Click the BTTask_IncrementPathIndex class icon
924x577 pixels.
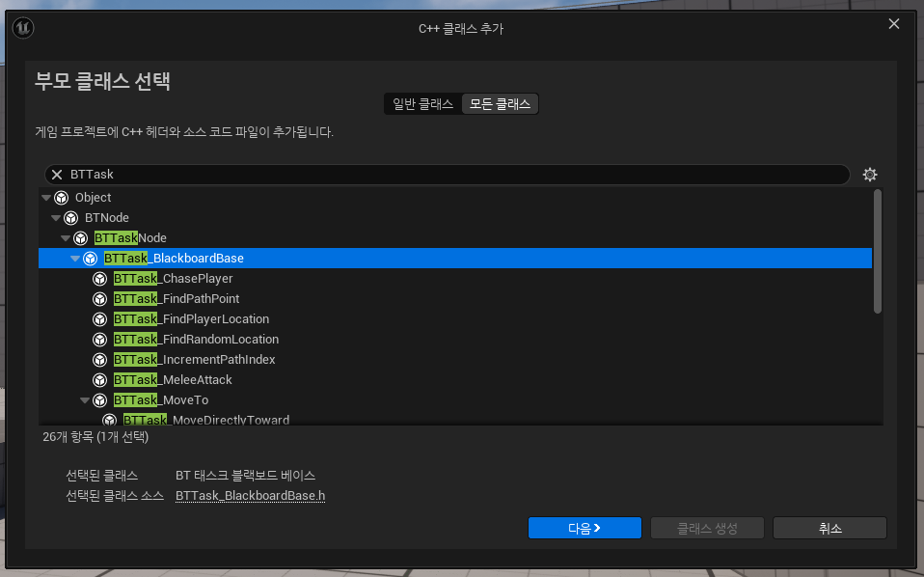[100, 360]
